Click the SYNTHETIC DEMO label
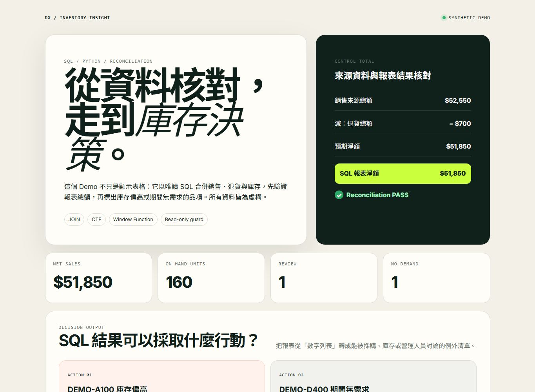Screen dimensions: 535x392 [x=469, y=18]
